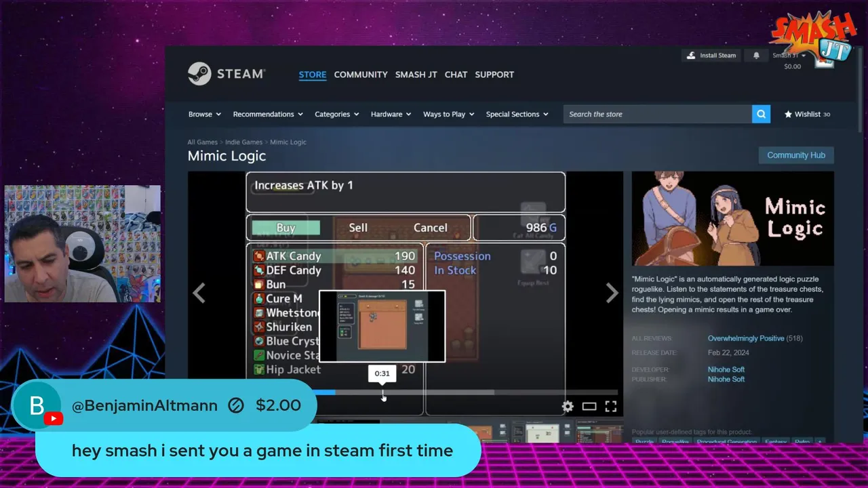Open the Community Hub button
Screen dimensions: 868x488
pyautogui.click(x=796, y=155)
